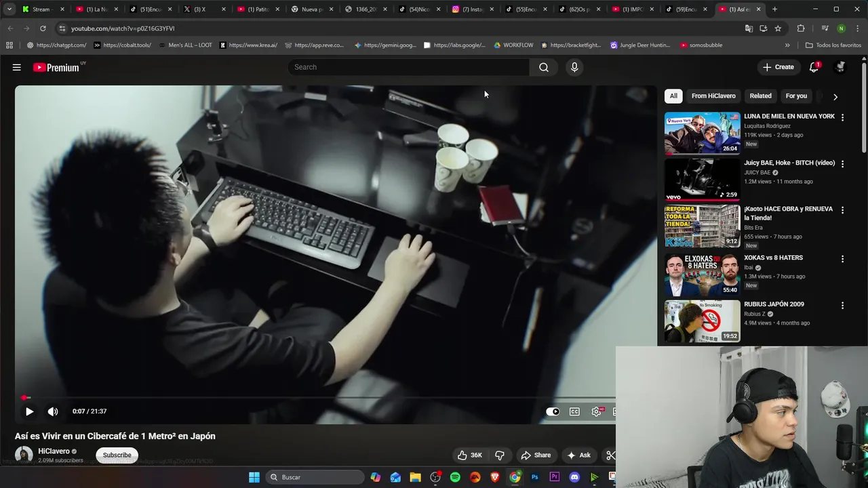The width and height of the screenshot is (868, 488).
Task: Open options for XOKAS vs 8 HATERS video
Action: 842,259
